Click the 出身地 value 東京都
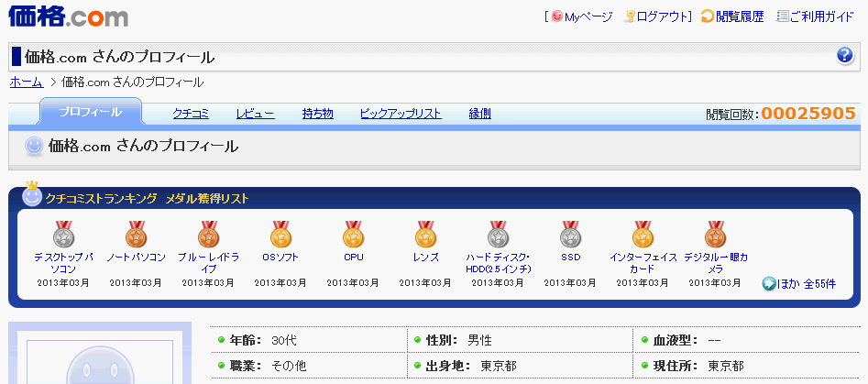Image resolution: width=868 pixels, height=384 pixels. (499, 366)
